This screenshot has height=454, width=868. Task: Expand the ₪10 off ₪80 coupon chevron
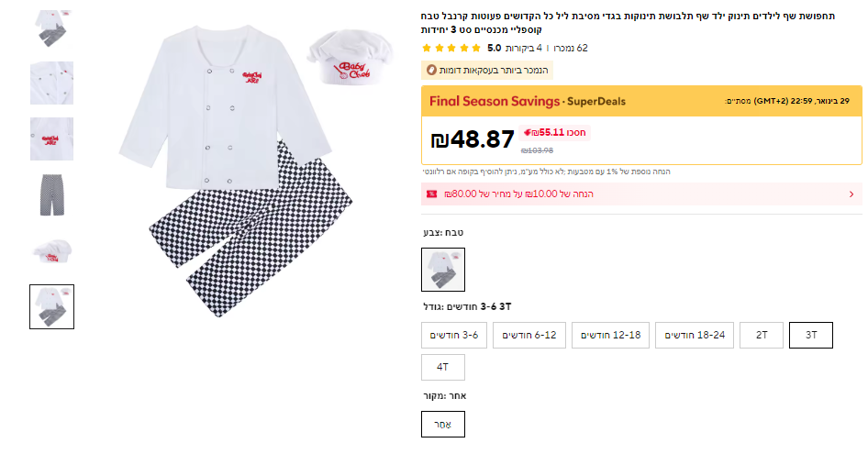point(851,194)
